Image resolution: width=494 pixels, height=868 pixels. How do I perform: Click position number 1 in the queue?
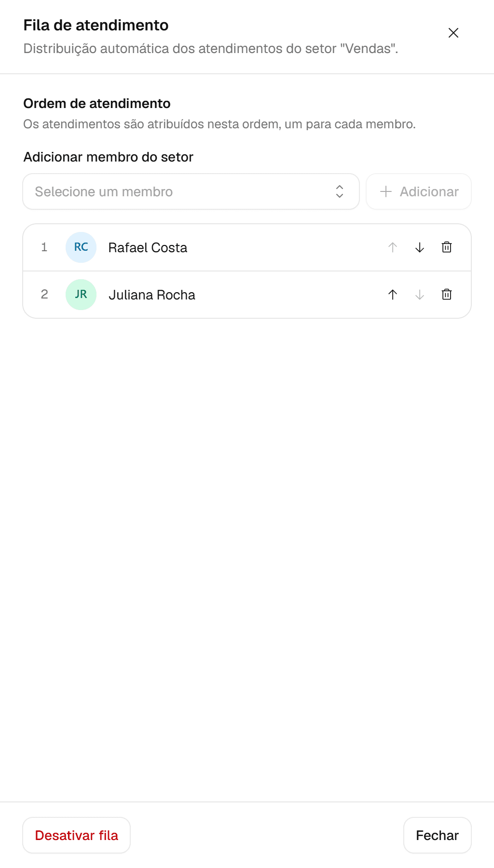click(44, 247)
